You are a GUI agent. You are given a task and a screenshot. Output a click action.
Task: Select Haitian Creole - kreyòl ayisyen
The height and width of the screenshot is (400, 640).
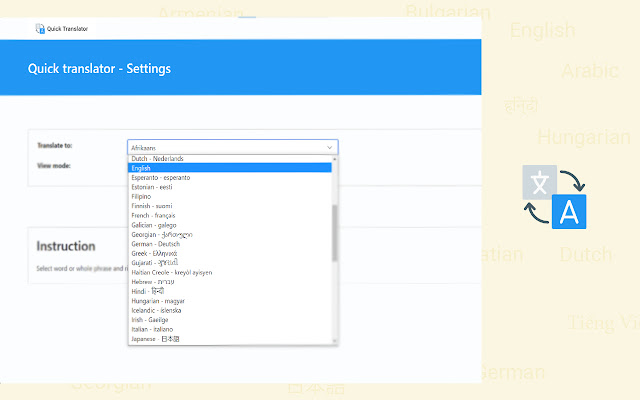tap(230, 272)
